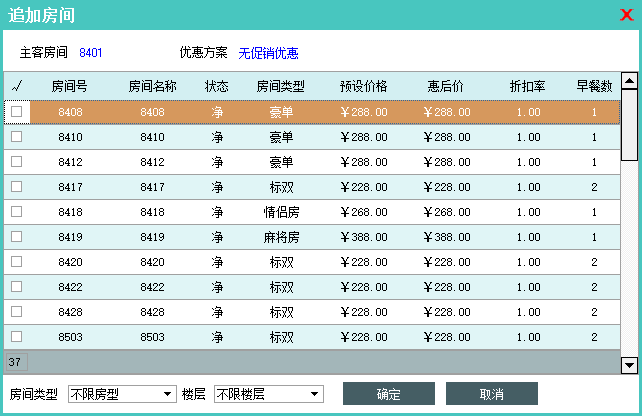Click the 取消 button
Viewport: 642px width, 416px height.
[x=491, y=394]
